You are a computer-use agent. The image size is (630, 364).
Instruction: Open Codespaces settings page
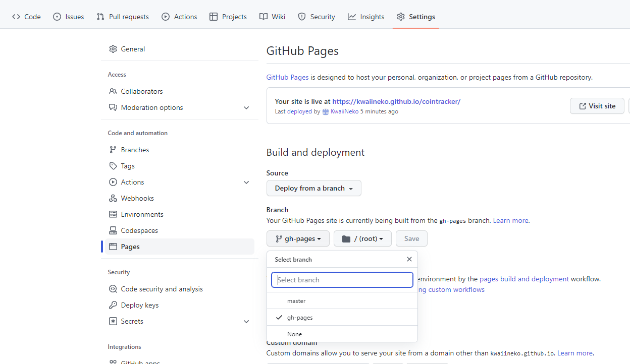(180, 230)
